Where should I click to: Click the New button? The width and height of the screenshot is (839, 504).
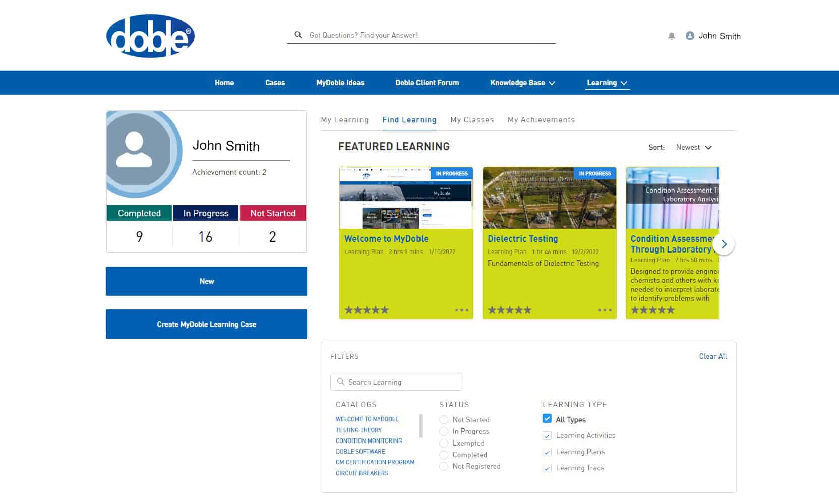[206, 281]
